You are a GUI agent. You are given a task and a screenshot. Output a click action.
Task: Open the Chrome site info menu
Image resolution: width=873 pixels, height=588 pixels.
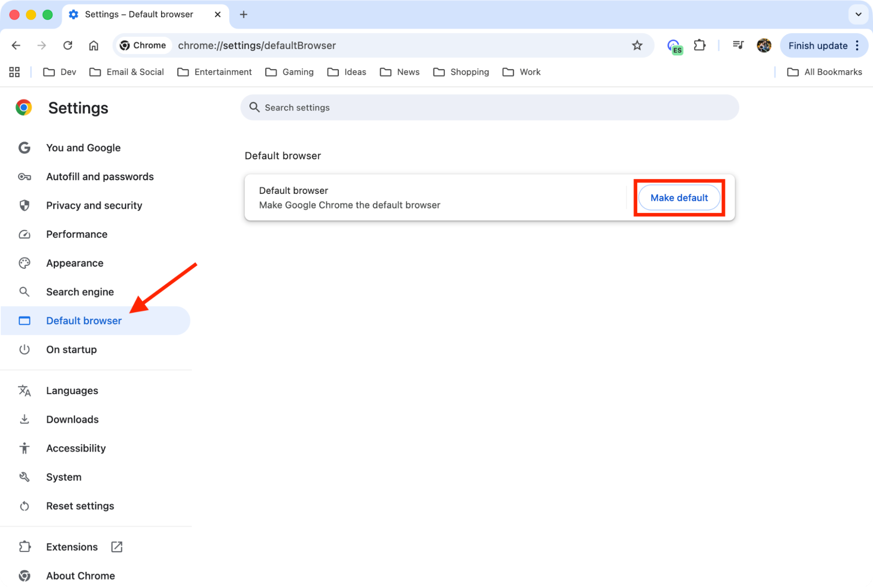coord(143,45)
